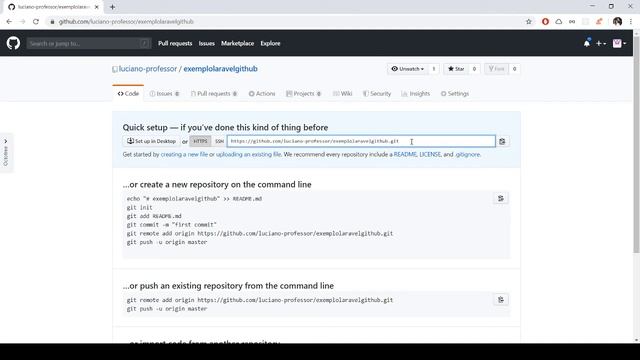Click the repository URL input field

361,141
